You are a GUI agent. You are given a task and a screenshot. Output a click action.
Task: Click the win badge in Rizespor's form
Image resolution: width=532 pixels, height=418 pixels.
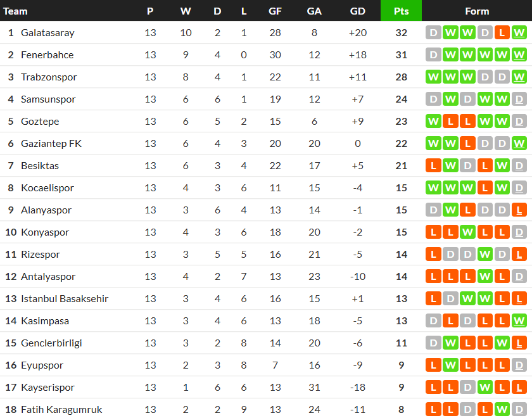coord(484,255)
